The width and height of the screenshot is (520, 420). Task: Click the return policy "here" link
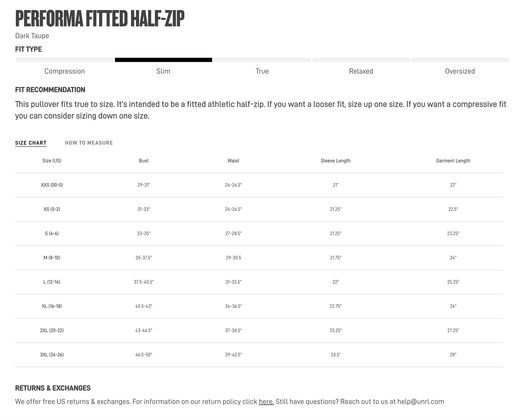click(x=266, y=402)
